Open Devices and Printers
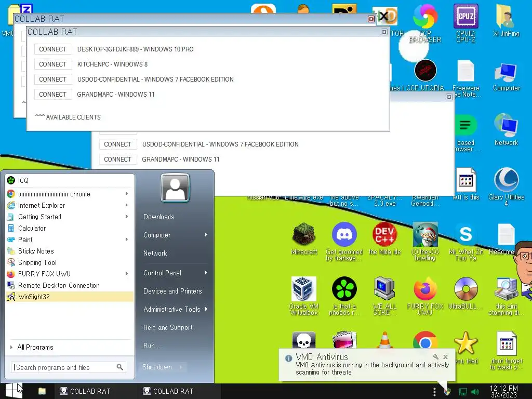 [x=172, y=291]
